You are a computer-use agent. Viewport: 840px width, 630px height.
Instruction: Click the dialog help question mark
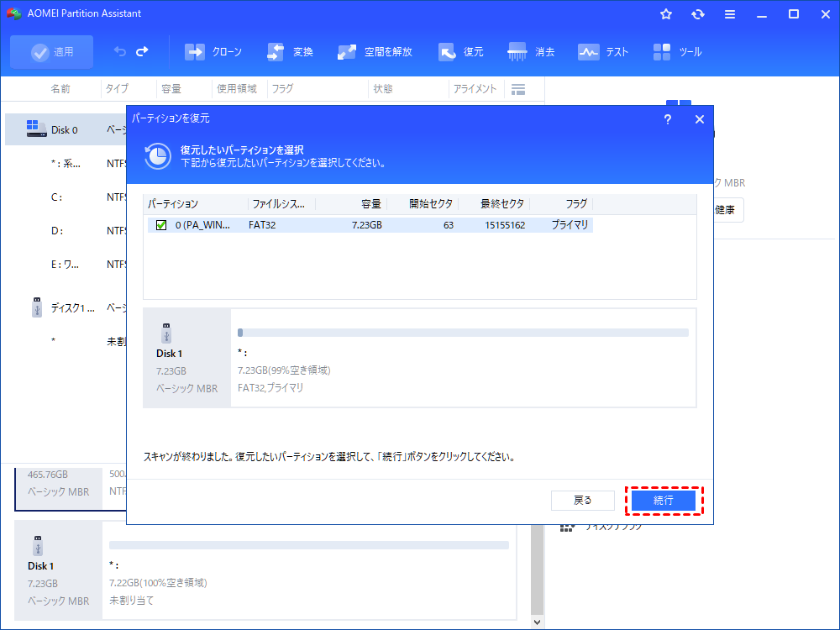point(668,119)
